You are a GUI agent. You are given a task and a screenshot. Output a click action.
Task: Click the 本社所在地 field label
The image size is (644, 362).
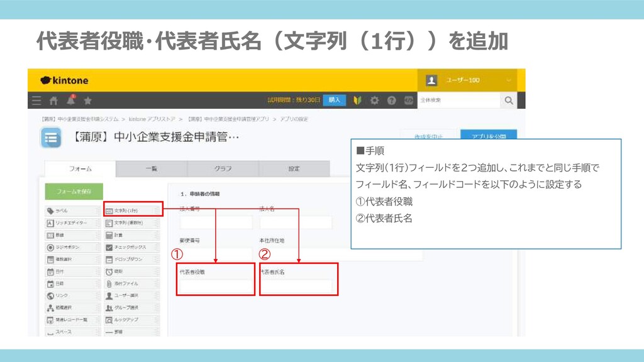click(272, 241)
